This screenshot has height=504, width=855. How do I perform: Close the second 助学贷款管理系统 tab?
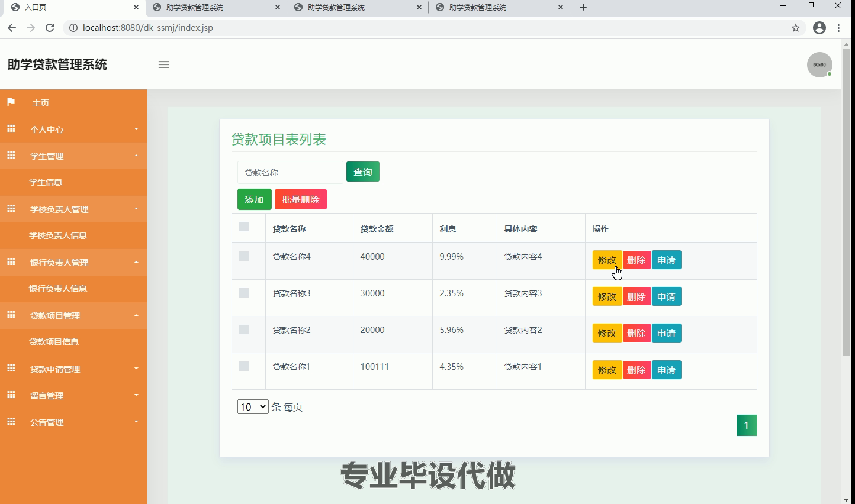point(419,7)
